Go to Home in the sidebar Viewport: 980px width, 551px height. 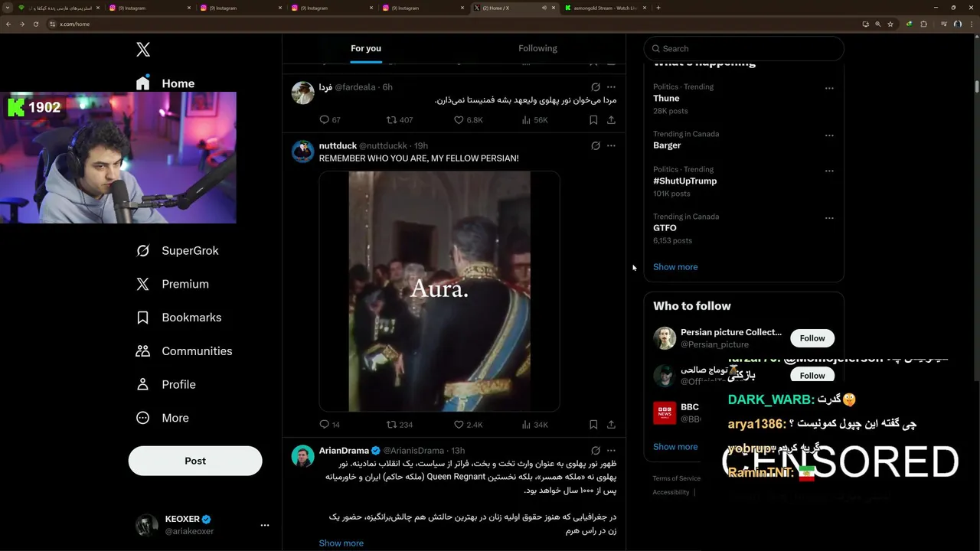(x=165, y=83)
